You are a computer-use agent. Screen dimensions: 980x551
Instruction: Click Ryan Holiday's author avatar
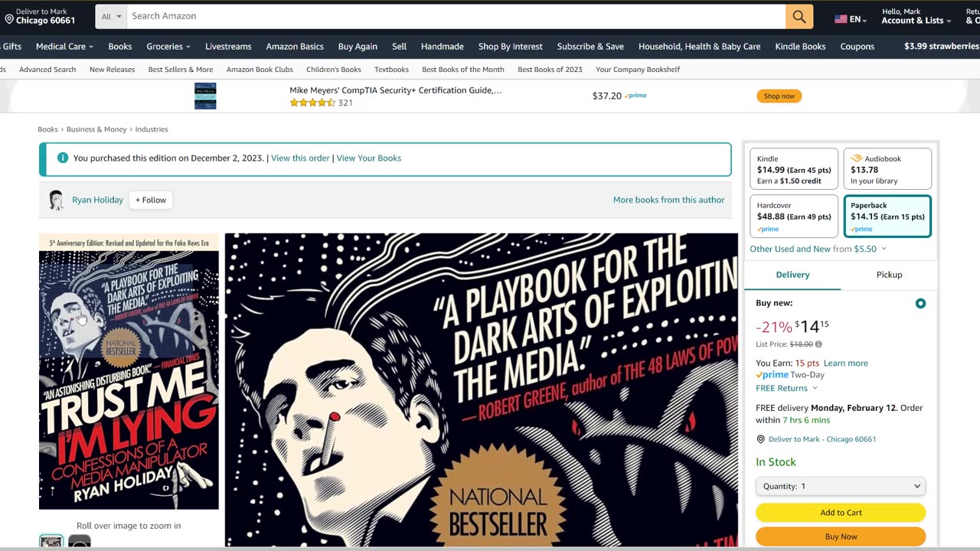56,200
